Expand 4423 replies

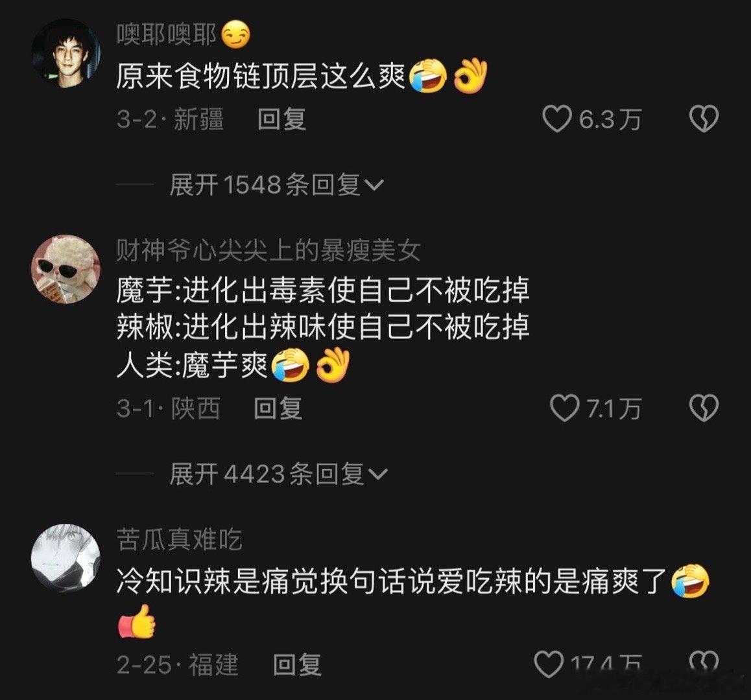[x=278, y=474]
